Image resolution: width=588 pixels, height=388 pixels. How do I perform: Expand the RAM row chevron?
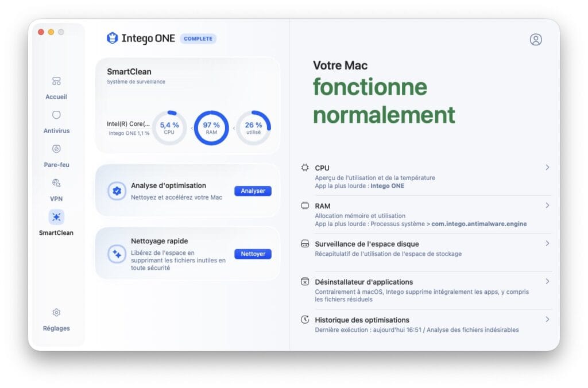click(547, 205)
